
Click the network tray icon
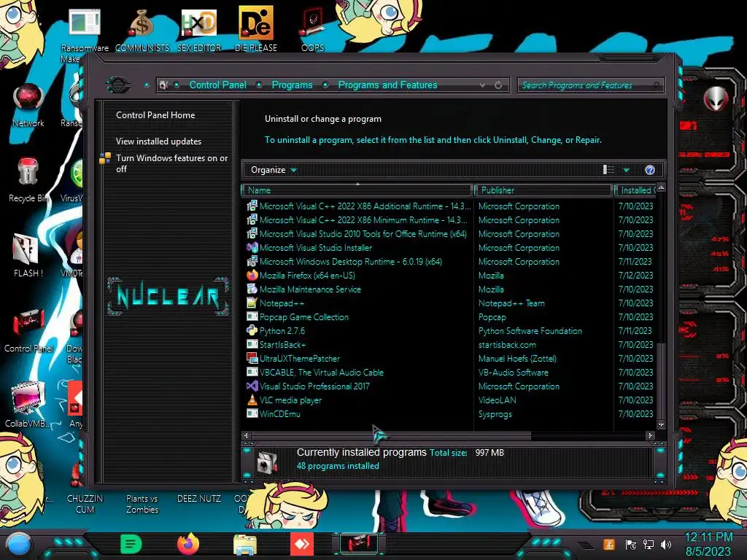point(649,545)
